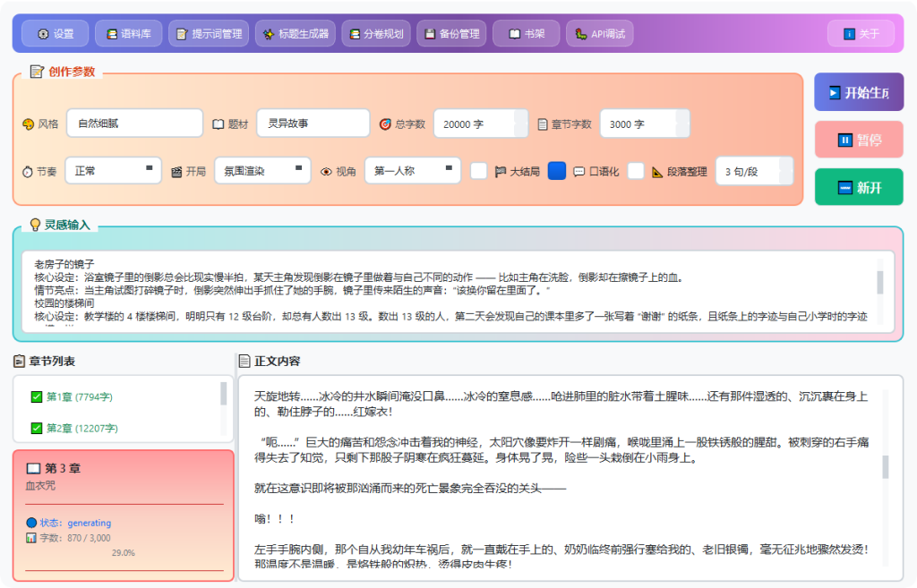
Task: Open 备份管理 backup management
Action: (451, 33)
